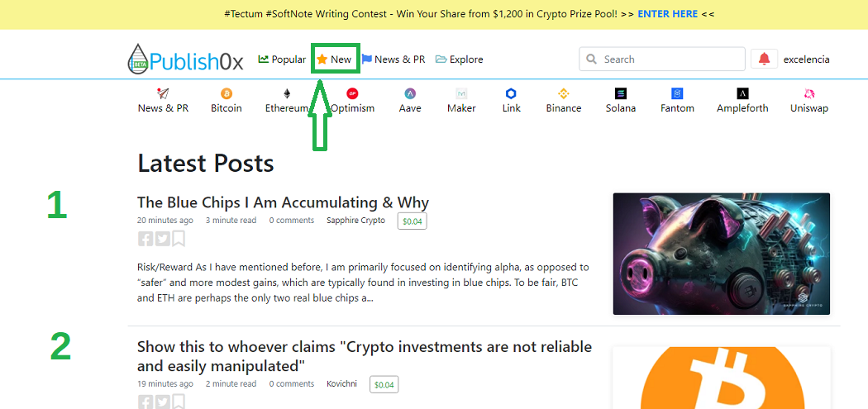Click the $0.04 tip badge on first post

[412, 221]
